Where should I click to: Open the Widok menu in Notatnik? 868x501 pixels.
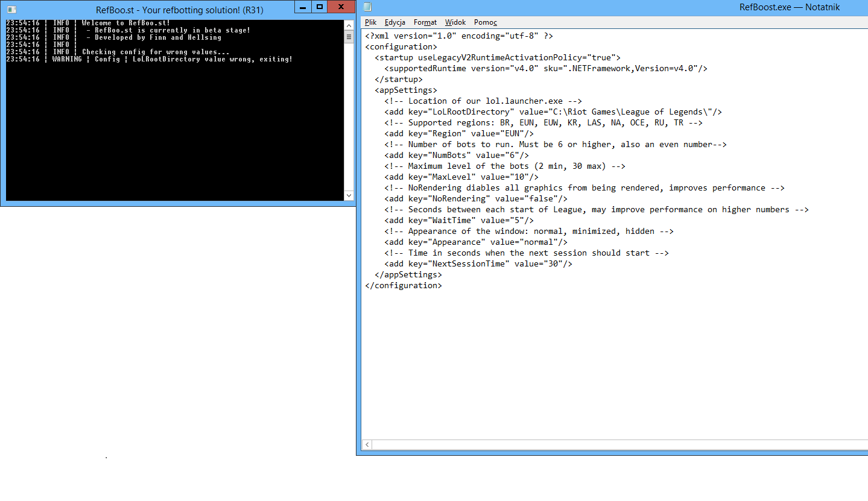click(x=455, y=22)
